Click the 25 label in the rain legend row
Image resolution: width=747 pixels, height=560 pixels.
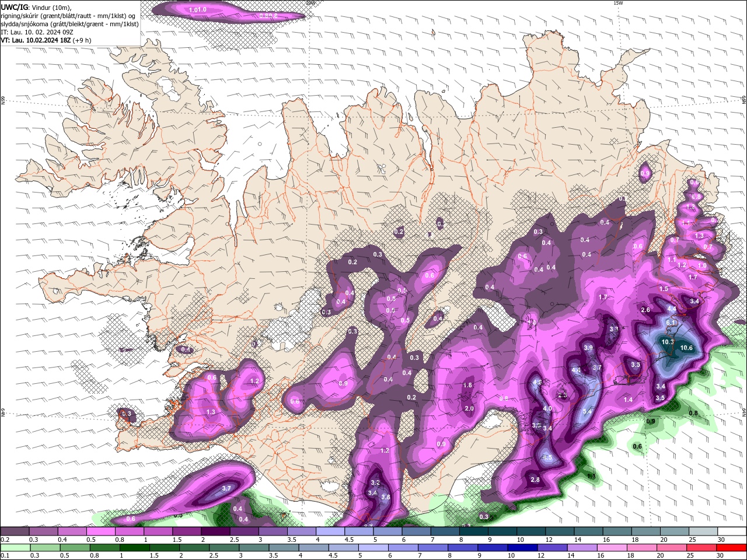(x=689, y=555)
